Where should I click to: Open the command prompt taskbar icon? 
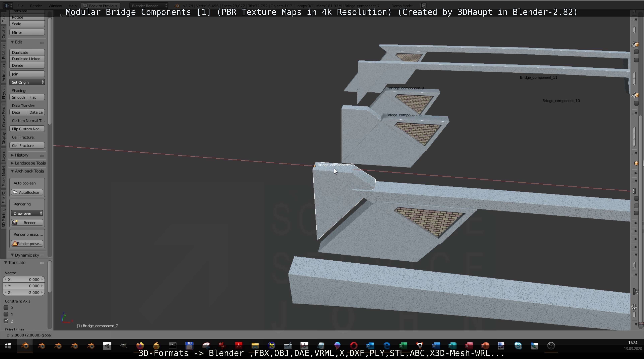pyautogui.click(x=173, y=346)
